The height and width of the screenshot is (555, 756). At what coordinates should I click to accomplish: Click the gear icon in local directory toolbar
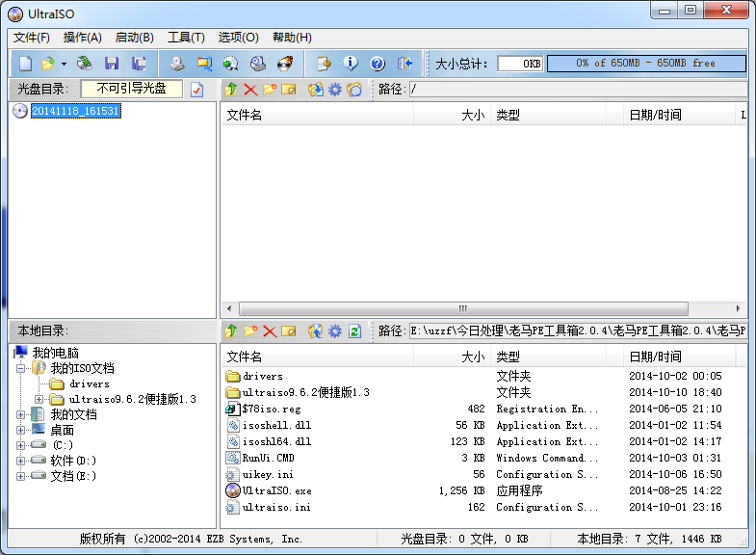pos(334,331)
